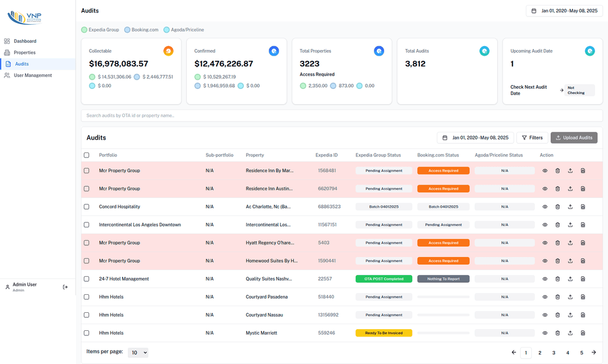Click the Ready To Be Invoiced status badge
Viewport: 608px width, 364px height.
pyautogui.click(x=384, y=333)
